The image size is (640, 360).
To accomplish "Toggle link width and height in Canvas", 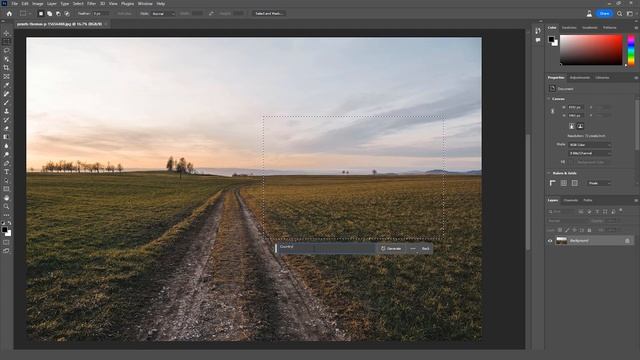I will (x=553, y=111).
